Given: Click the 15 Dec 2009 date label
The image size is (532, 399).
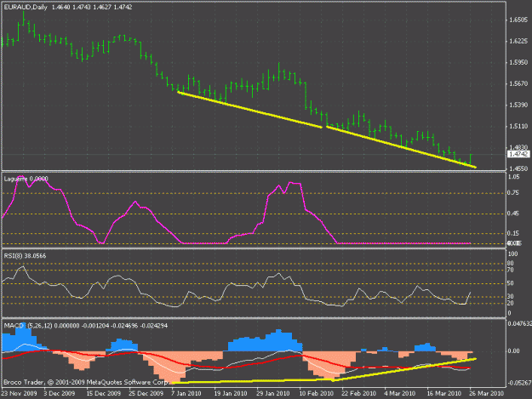Looking at the screenshot, I should [103, 393].
